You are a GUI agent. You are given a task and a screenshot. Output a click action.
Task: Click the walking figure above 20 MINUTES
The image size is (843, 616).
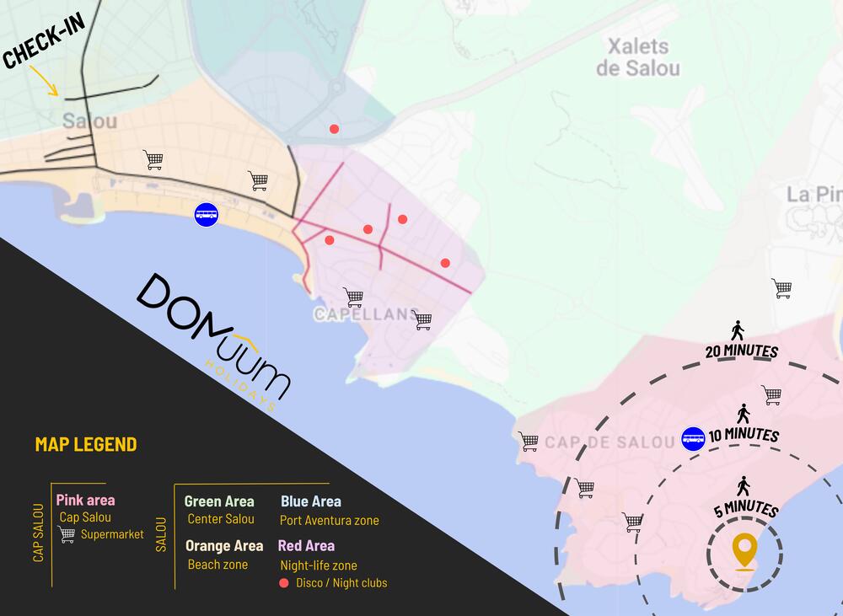click(738, 330)
